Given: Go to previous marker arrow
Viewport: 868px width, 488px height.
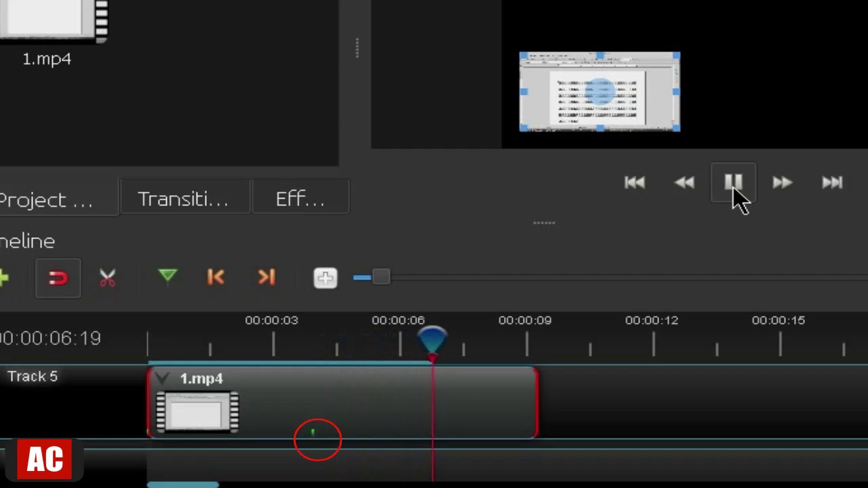Looking at the screenshot, I should tap(216, 277).
